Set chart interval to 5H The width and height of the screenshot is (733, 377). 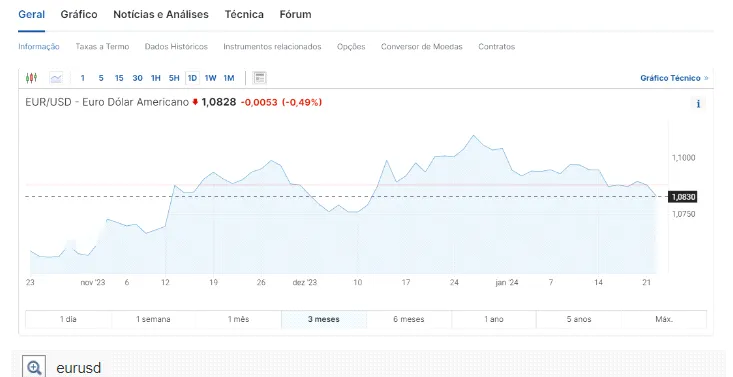point(174,78)
